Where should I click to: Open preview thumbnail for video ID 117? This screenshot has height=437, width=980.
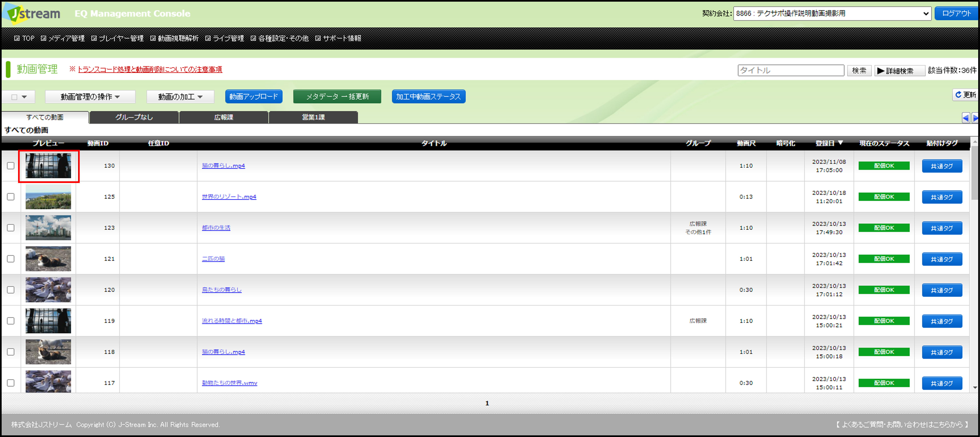pyautogui.click(x=48, y=381)
